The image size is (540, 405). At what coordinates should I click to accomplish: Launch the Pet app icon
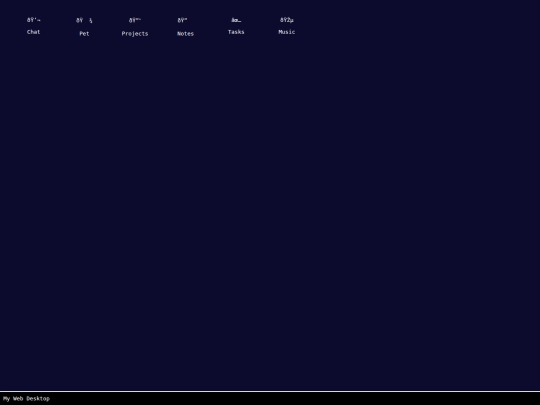[x=84, y=27]
